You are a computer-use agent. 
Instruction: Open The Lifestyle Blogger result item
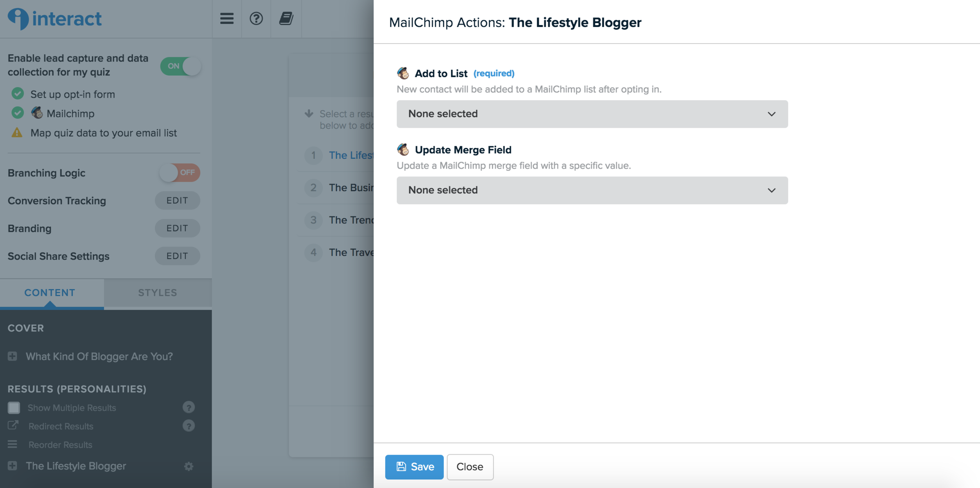pyautogui.click(x=76, y=466)
